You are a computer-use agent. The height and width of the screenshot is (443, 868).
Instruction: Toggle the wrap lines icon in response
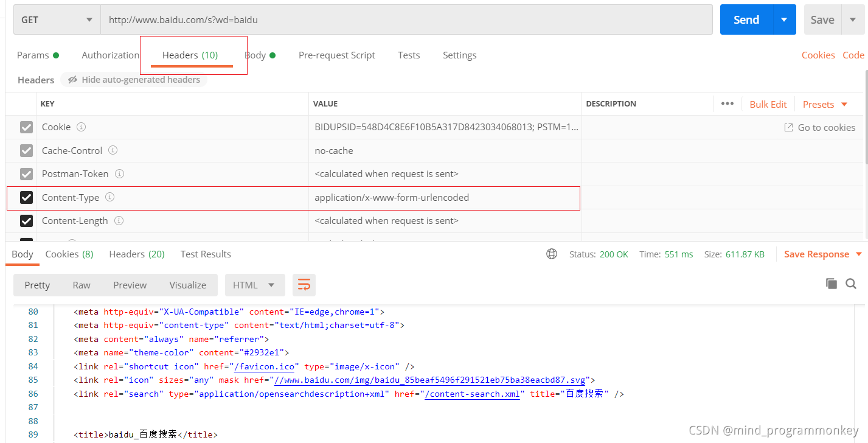tap(304, 285)
